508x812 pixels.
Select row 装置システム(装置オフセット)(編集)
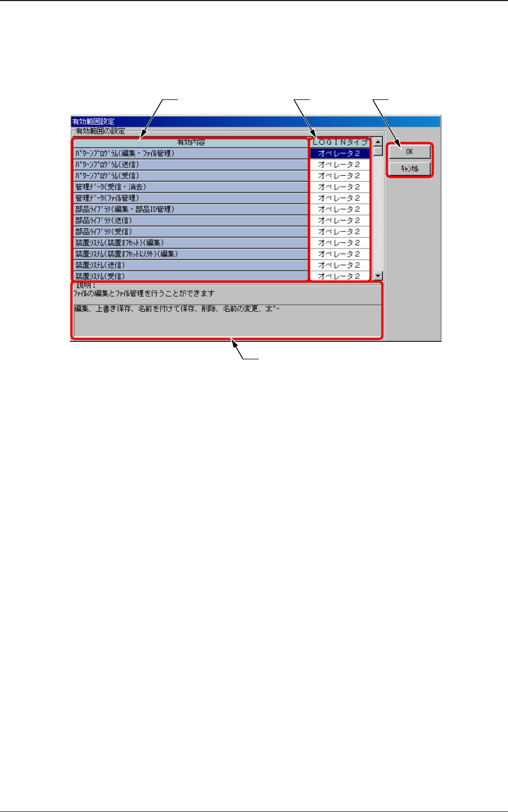[x=191, y=243]
